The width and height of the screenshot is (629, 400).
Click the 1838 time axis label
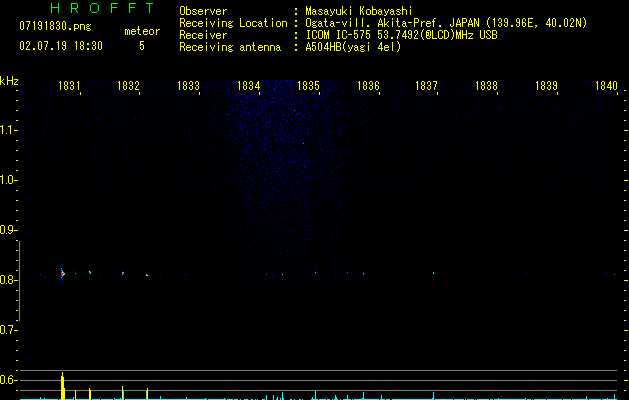[486, 86]
